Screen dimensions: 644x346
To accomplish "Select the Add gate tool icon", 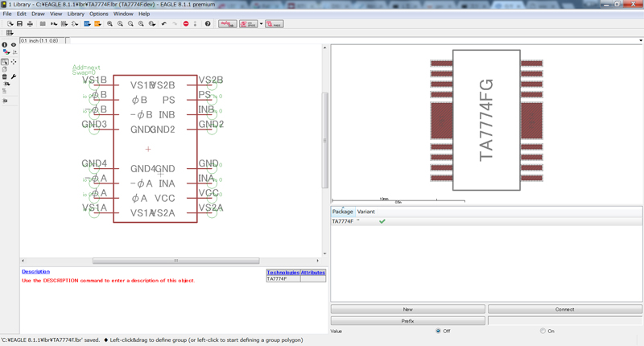I will coord(6,84).
